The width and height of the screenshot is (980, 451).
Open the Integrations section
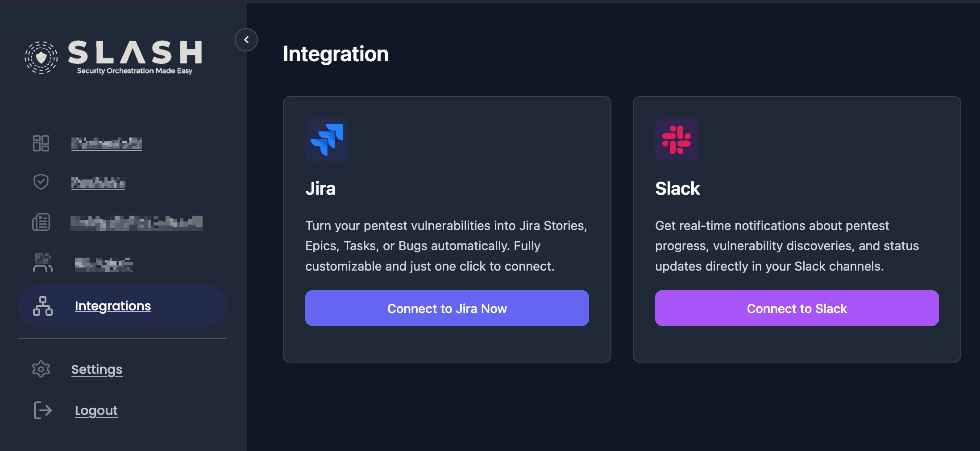[x=112, y=306]
